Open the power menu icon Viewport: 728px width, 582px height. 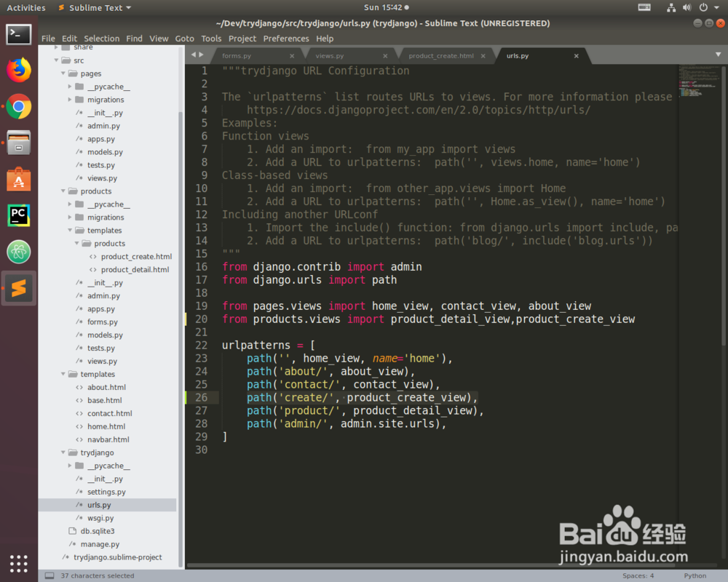pyautogui.click(x=703, y=7)
